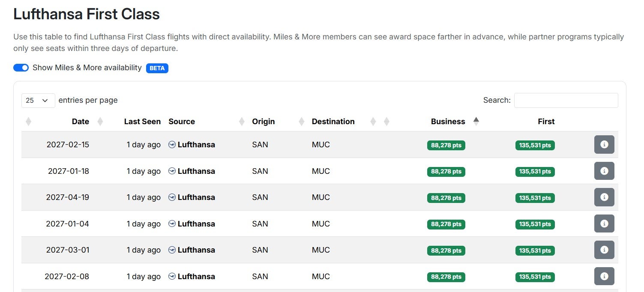Image resolution: width=644 pixels, height=292 pixels.
Task: Sort table by Source column
Action: [x=182, y=122]
